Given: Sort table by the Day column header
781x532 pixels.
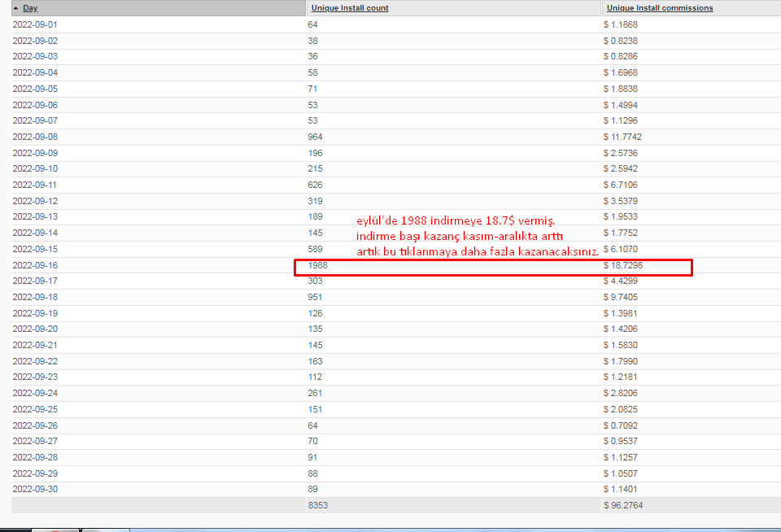Looking at the screenshot, I should coord(30,8).
